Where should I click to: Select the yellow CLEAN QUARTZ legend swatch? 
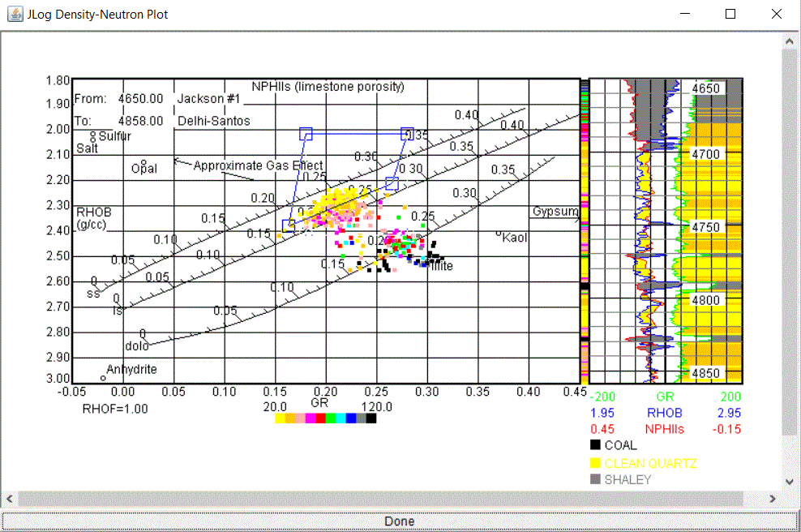point(595,463)
